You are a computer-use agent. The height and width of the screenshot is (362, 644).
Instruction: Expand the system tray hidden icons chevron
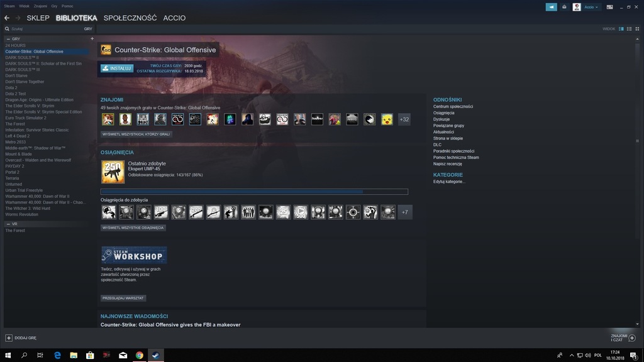(x=571, y=356)
